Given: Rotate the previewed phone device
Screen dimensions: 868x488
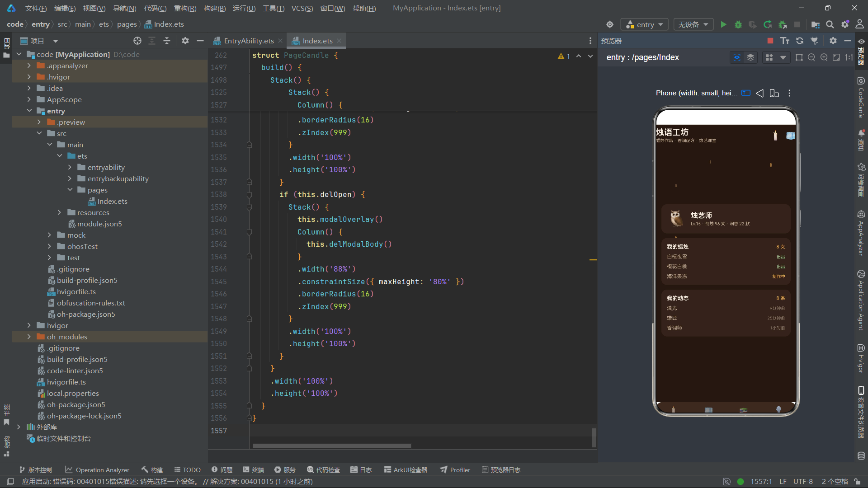Looking at the screenshot, I should point(774,93).
